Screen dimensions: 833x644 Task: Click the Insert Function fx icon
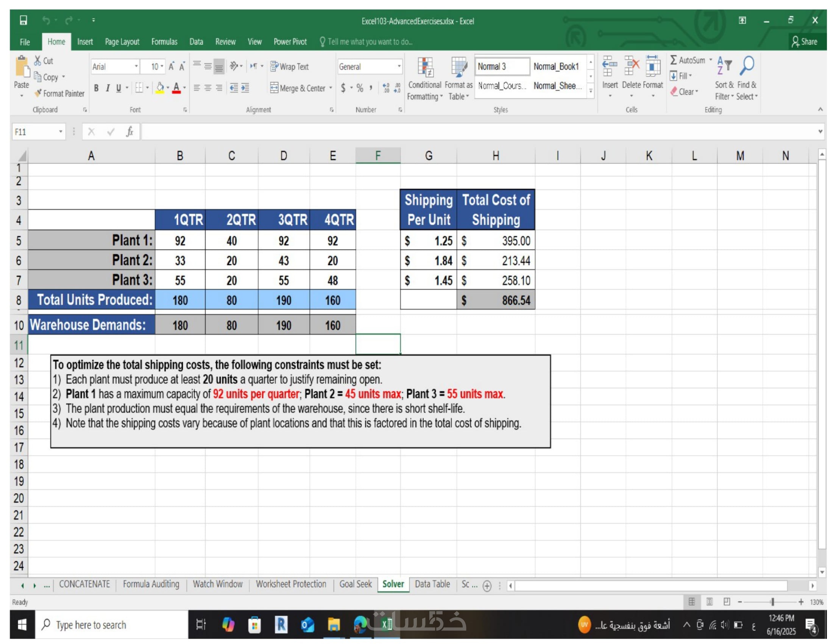pyautogui.click(x=129, y=131)
